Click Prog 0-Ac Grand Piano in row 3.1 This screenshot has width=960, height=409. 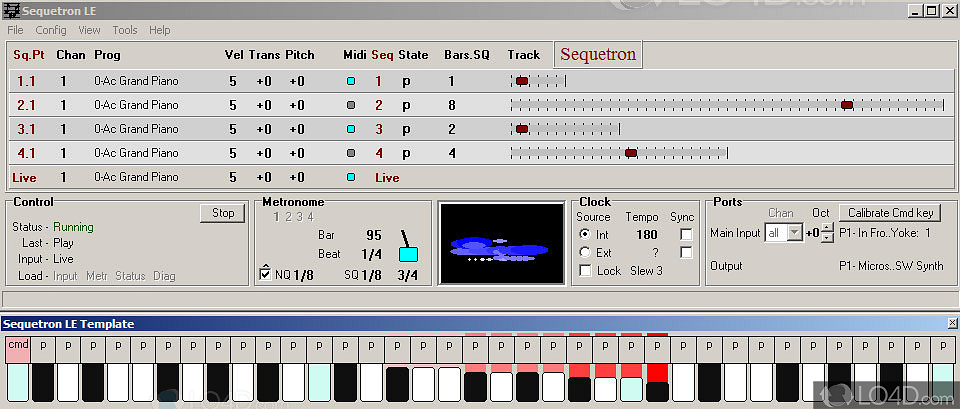pyautogui.click(x=137, y=129)
